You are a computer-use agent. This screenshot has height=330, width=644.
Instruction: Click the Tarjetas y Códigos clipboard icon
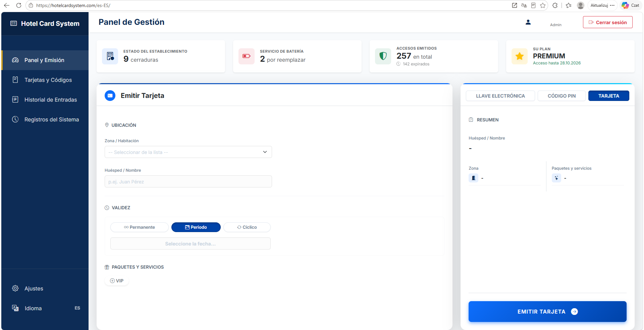tap(15, 80)
